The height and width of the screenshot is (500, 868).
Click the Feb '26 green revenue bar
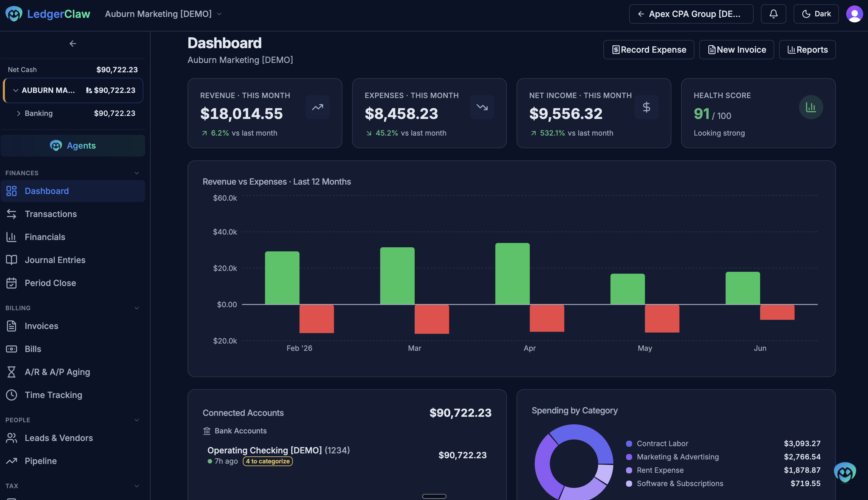pos(282,278)
